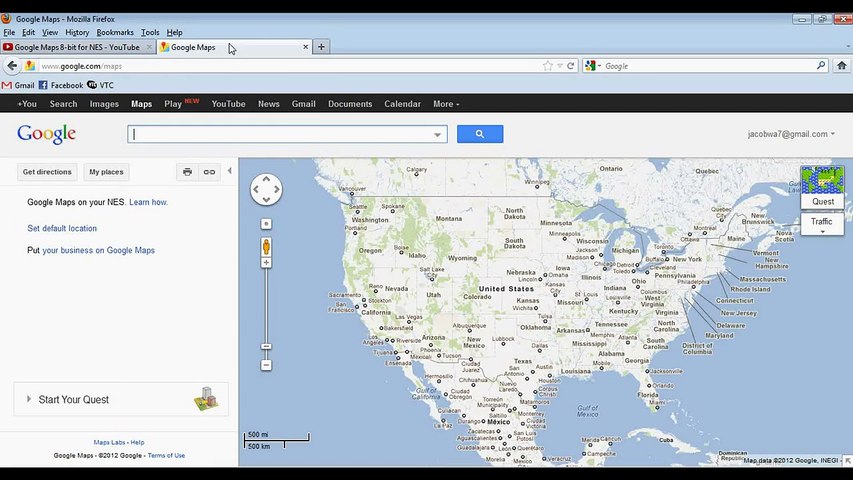This screenshot has width=853, height=480.
Task: Switch to the YouTube NES tab
Action: (x=77, y=47)
